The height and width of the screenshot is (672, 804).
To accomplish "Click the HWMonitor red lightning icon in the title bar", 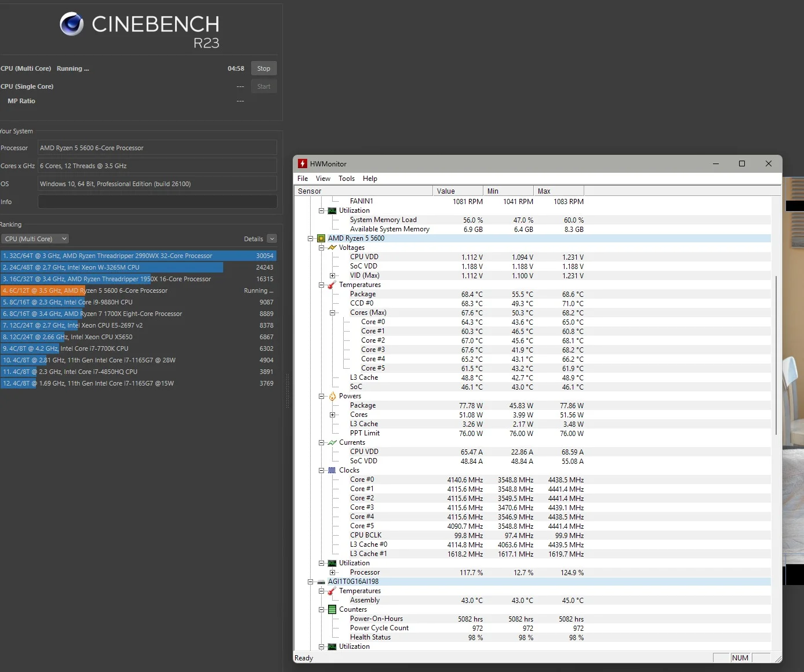I will [x=303, y=164].
